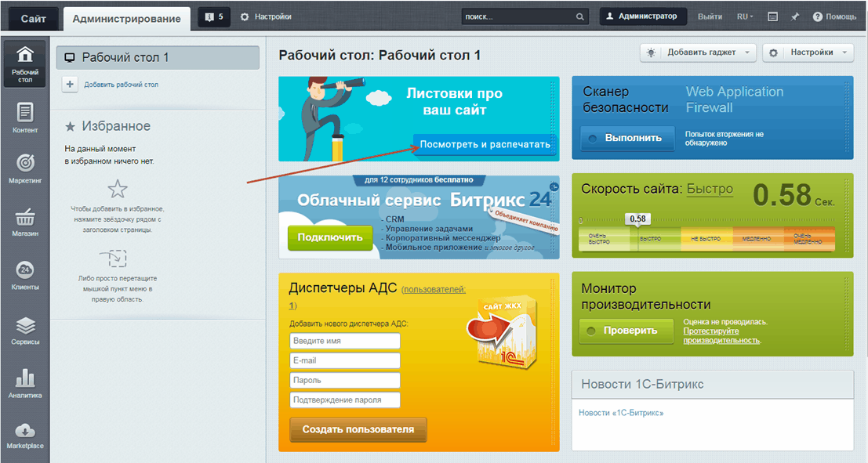Screen dimensions: 868x463
Task: Click the Листовки про ваш сайт banner title
Action: pos(455,102)
